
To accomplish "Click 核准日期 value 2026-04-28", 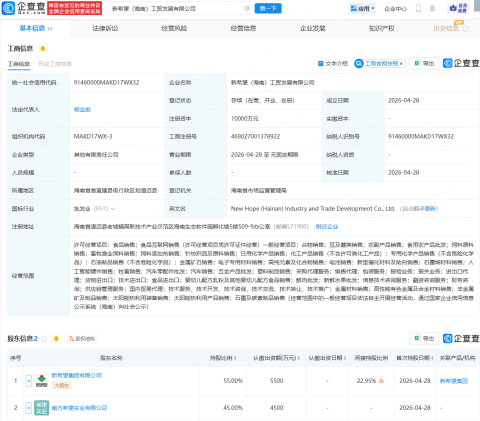I will 404,173.
